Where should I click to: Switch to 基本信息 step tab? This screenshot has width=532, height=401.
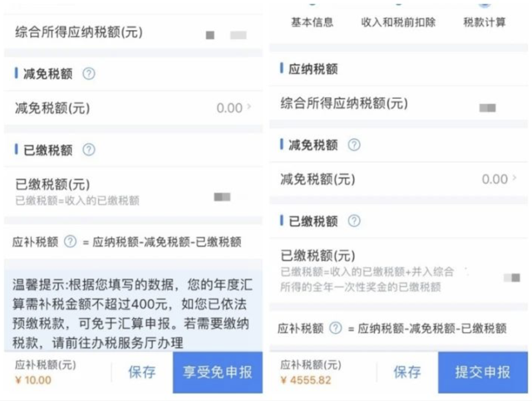coord(312,22)
